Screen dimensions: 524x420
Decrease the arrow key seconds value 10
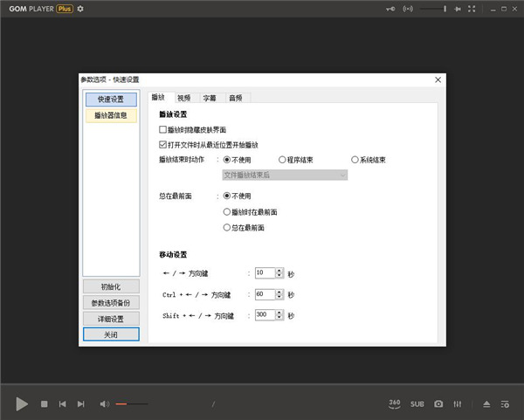pos(279,275)
